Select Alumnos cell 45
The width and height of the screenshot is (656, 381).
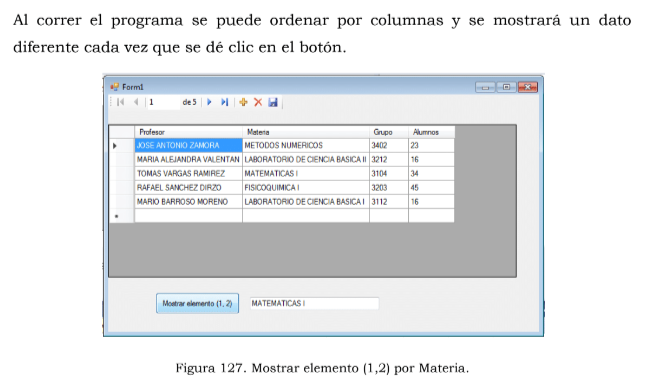pyautogui.click(x=431, y=188)
